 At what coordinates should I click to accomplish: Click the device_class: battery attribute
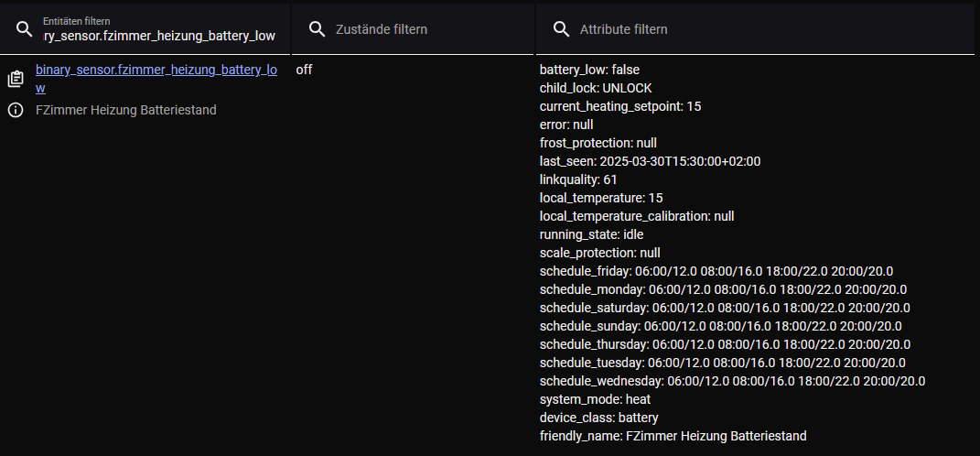(x=598, y=418)
